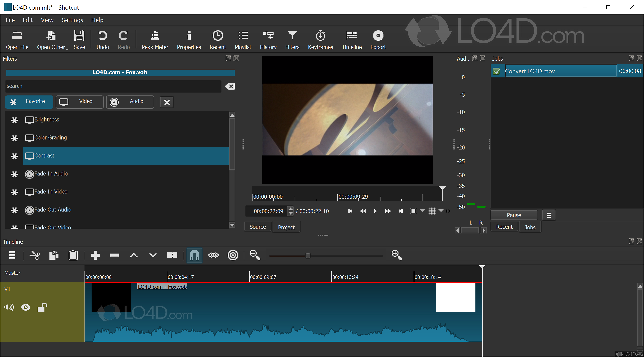Click the Peak Meter toolbar icon
This screenshot has height=357, width=644.
pyautogui.click(x=155, y=40)
